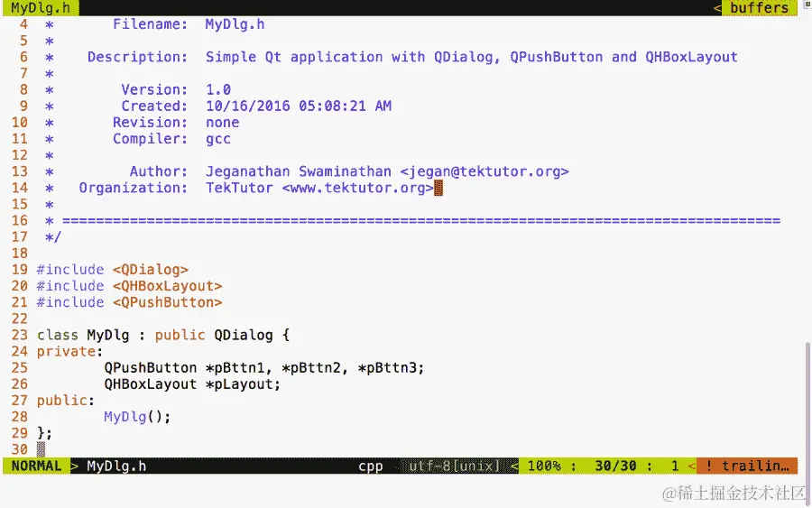Click the 'public:' keyword on line 27
The width and height of the screenshot is (812, 508).
(x=65, y=401)
